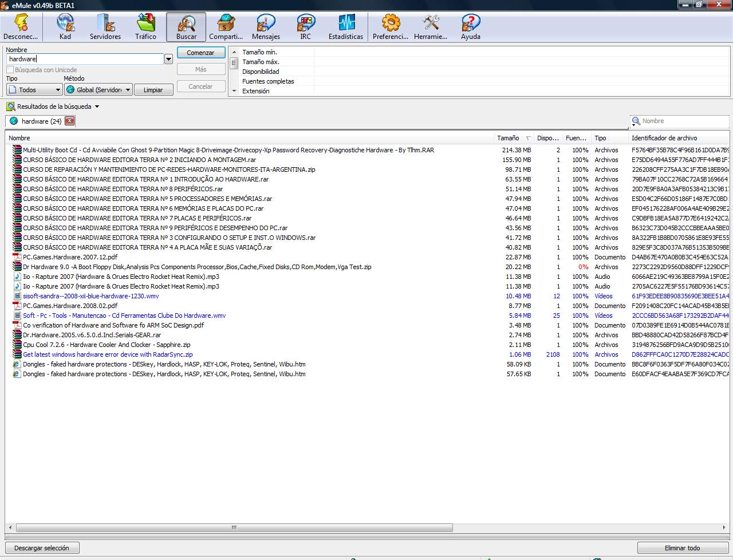This screenshot has height=560, width=733.
Task: Click the PDF icon beside PC.Games.Hardware.2007.12.pdf
Action: 17,257
